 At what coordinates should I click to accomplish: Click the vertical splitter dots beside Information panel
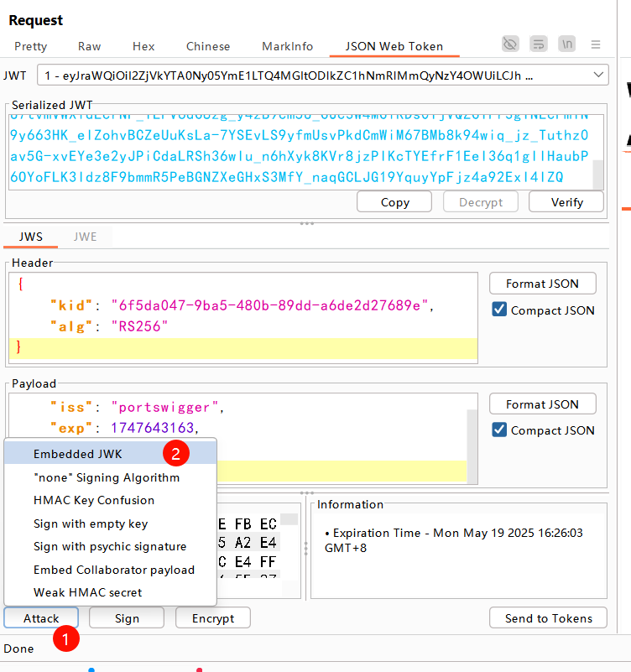click(x=305, y=547)
